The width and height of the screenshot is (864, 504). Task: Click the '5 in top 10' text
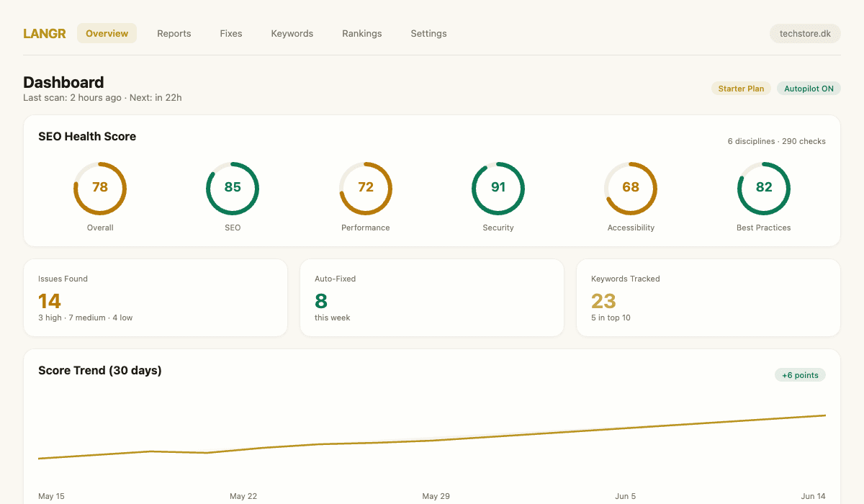611,318
